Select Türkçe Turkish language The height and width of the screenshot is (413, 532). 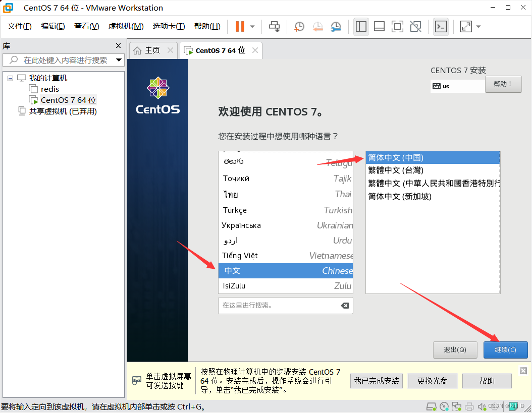pos(286,210)
